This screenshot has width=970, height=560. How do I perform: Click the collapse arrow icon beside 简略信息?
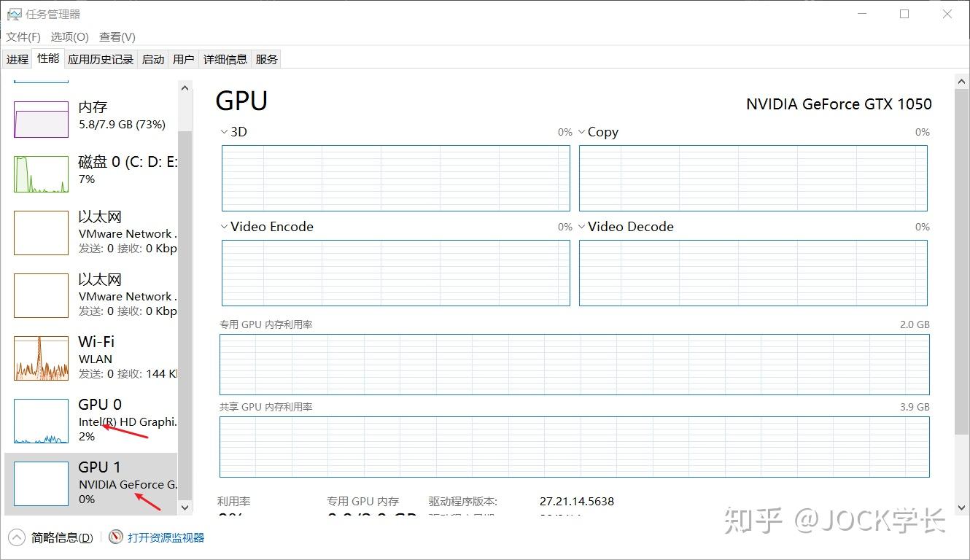15,537
